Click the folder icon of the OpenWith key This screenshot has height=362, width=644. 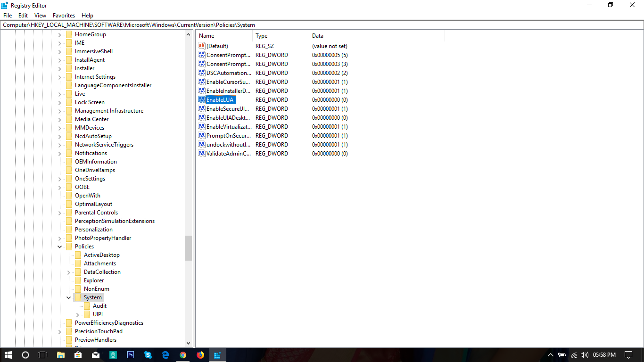click(69, 196)
